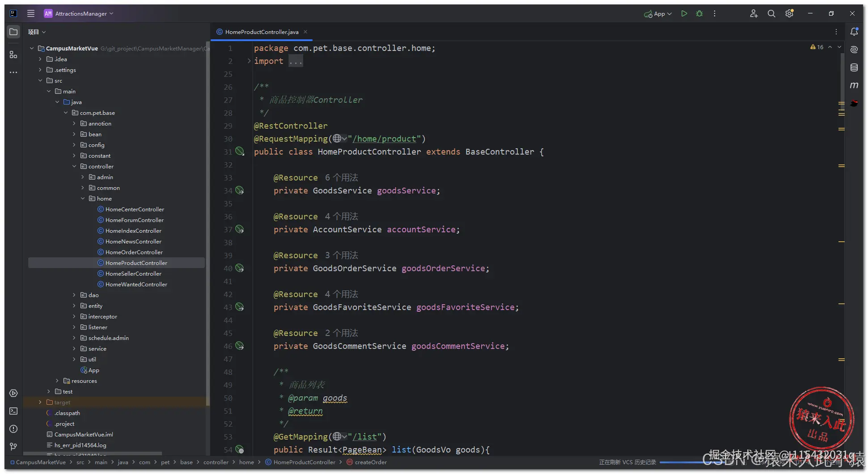Open the Services tool window

coord(13,393)
